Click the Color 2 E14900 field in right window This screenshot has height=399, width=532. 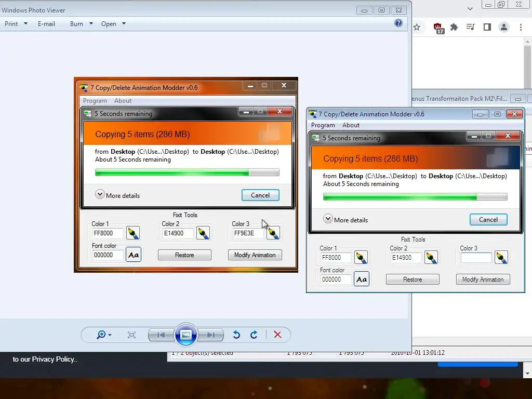pyautogui.click(x=406, y=258)
